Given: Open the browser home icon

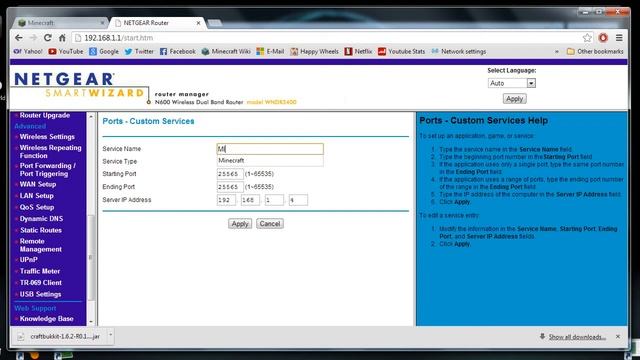Looking at the screenshot, I should [x=62, y=38].
